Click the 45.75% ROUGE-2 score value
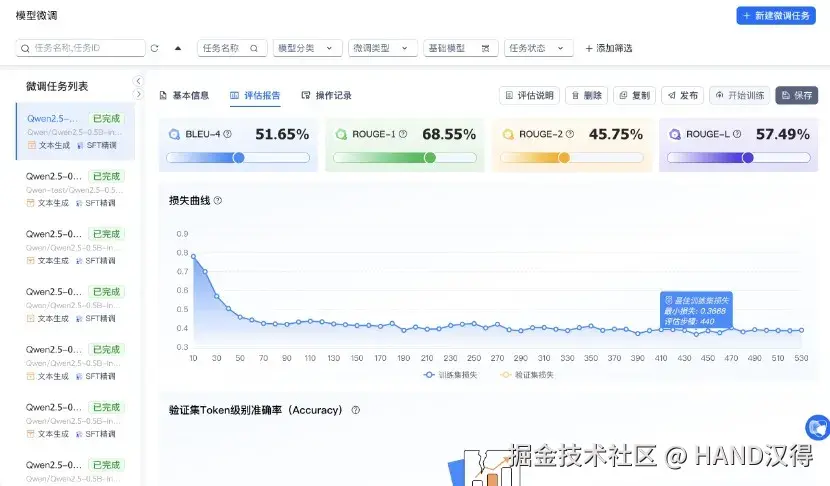This screenshot has height=486, width=830. click(x=616, y=134)
